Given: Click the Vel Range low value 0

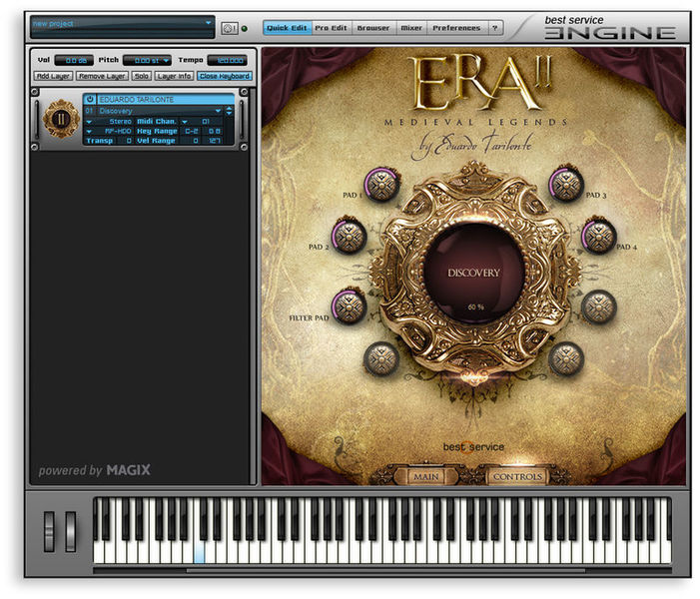Looking at the screenshot, I should click(x=192, y=141).
